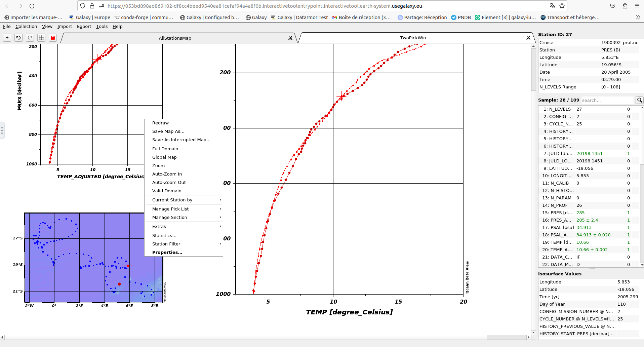Click the browser URL address bar

click(x=323, y=6)
